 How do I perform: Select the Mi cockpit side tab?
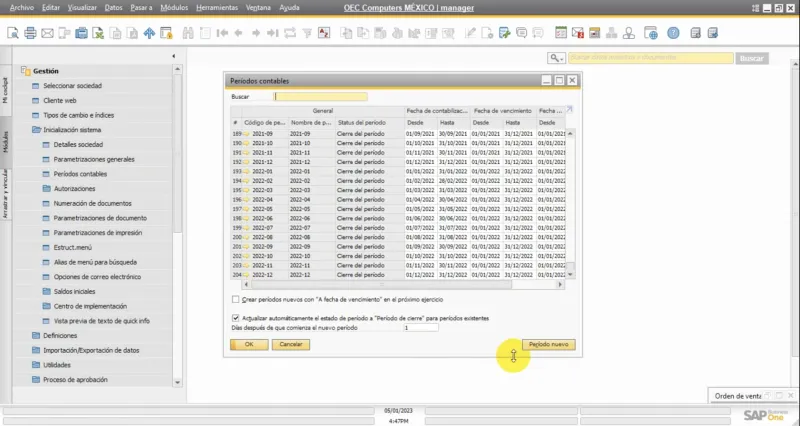click(x=6, y=90)
